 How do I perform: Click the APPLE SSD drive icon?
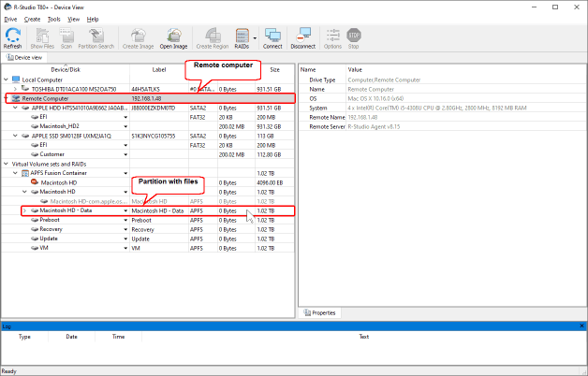[x=25, y=136]
